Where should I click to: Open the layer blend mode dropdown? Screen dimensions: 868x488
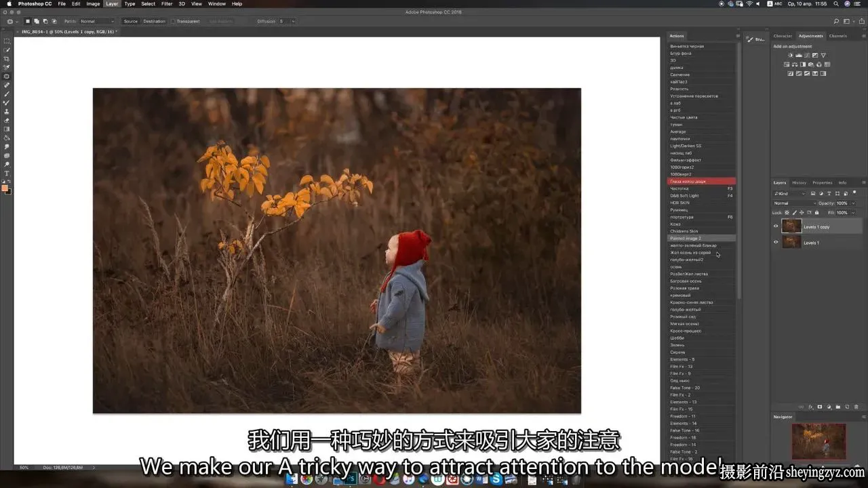[x=795, y=203]
